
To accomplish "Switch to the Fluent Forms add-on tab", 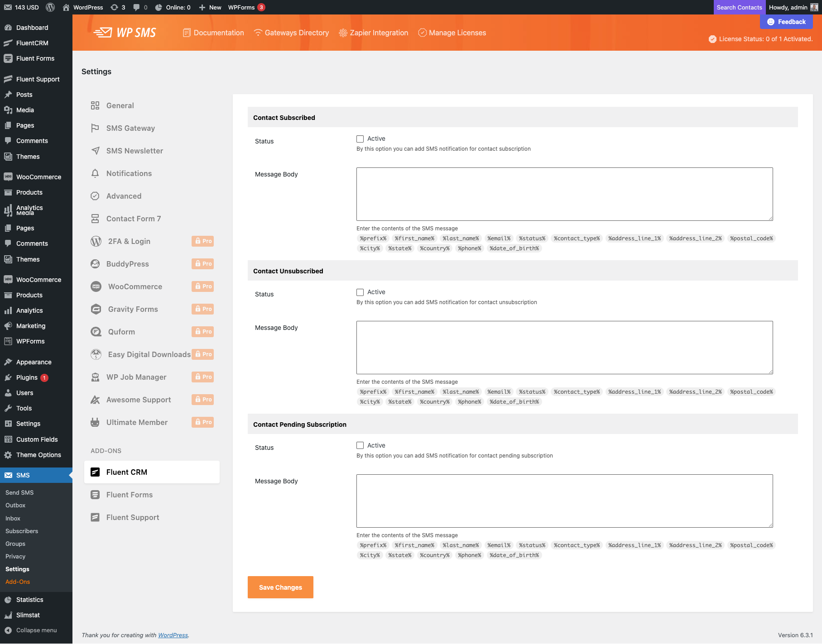I will pos(152,495).
